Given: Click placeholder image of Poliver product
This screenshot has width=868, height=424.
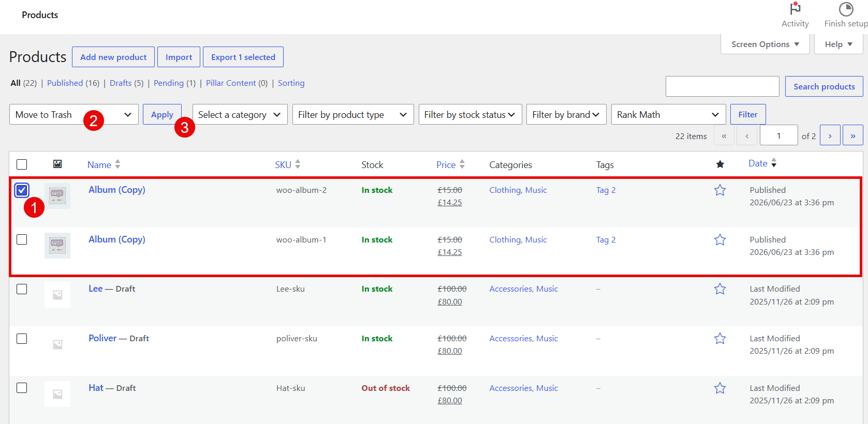Looking at the screenshot, I should click(x=57, y=344).
